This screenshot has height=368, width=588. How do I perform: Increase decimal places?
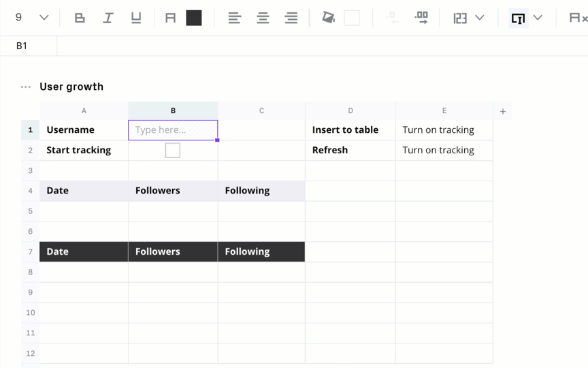pos(421,17)
